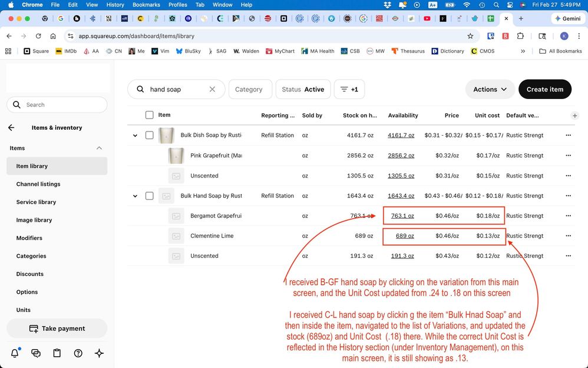
Task: Open the Chrome profile K avatar
Action: pos(564,36)
